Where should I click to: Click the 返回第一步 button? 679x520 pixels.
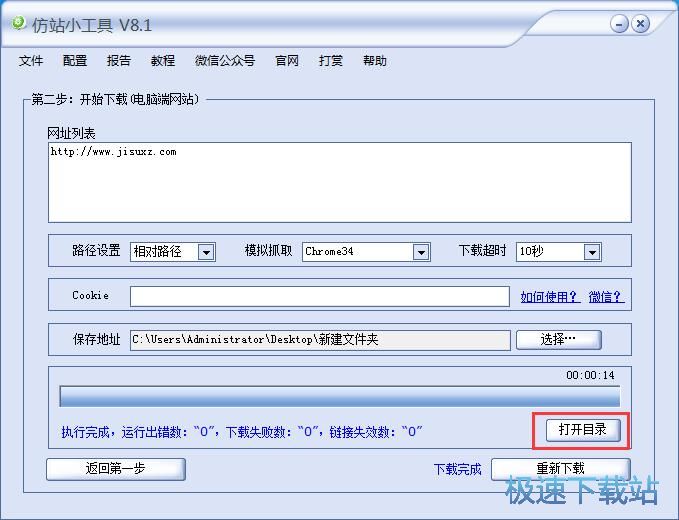click(116, 469)
